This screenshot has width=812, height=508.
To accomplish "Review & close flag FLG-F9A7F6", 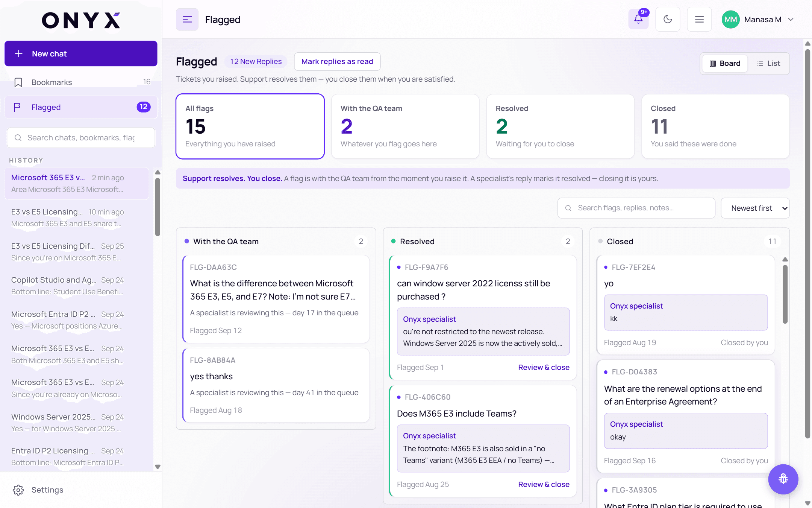I will click(544, 367).
